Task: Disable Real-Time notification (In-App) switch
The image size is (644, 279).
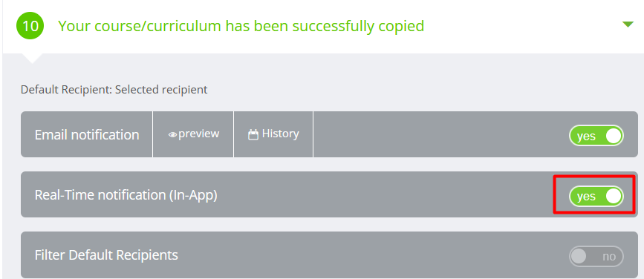Action: click(596, 196)
